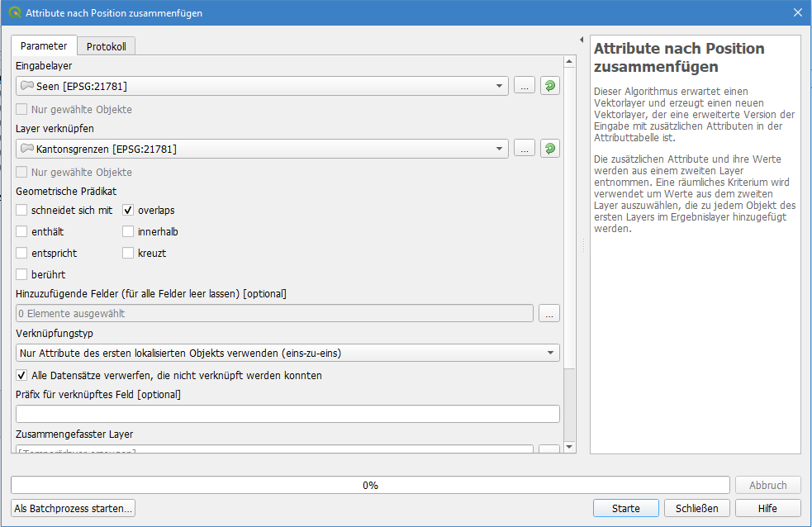
Task: Click into the Präfix für verknüpftes Feld input
Action: point(287,414)
